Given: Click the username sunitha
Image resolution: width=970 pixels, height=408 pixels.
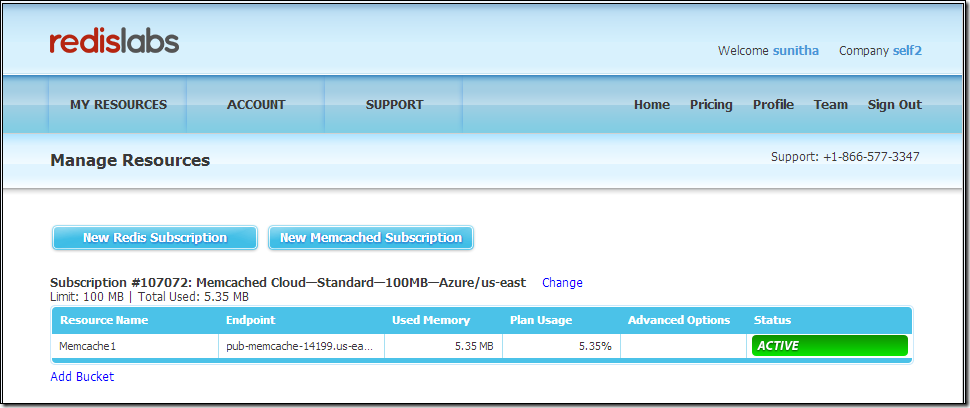Looking at the screenshot, I should [796, 51].
